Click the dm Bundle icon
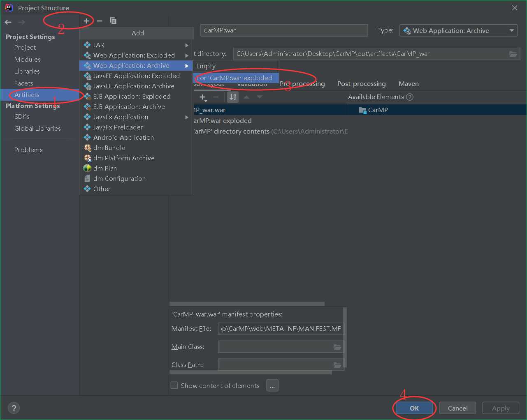The width and height of the screenshot is (527, 420). coord(88,148)
